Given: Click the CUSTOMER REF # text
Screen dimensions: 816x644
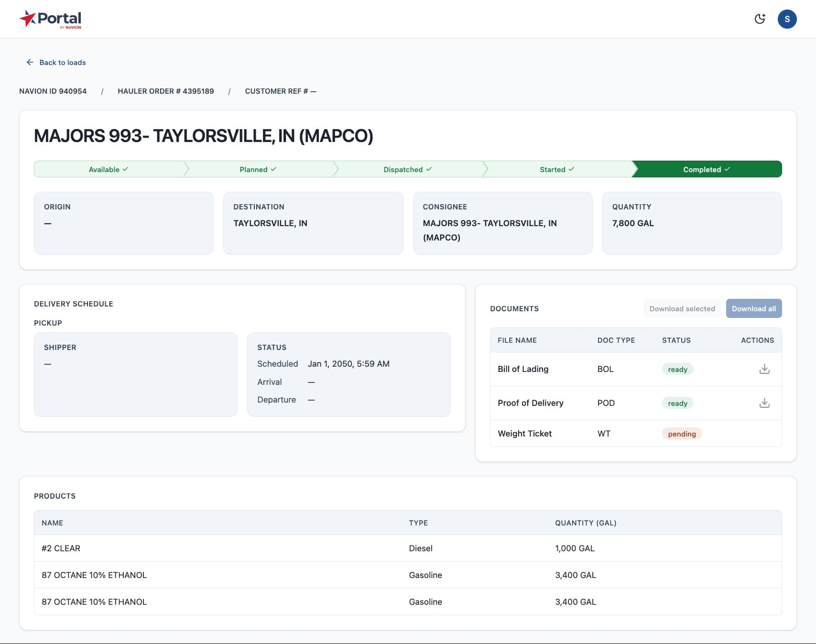Looking at the screenshot, I should click(281, 91).
